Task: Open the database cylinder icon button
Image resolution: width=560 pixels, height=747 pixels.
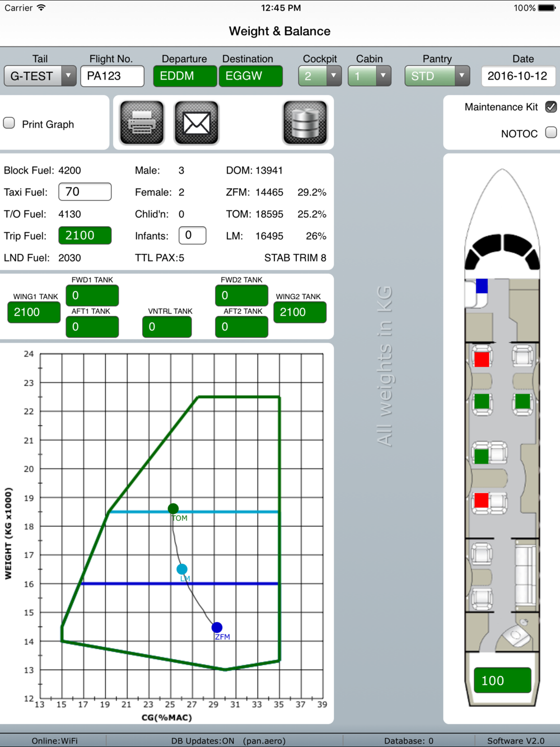Action: click(305, 123)
